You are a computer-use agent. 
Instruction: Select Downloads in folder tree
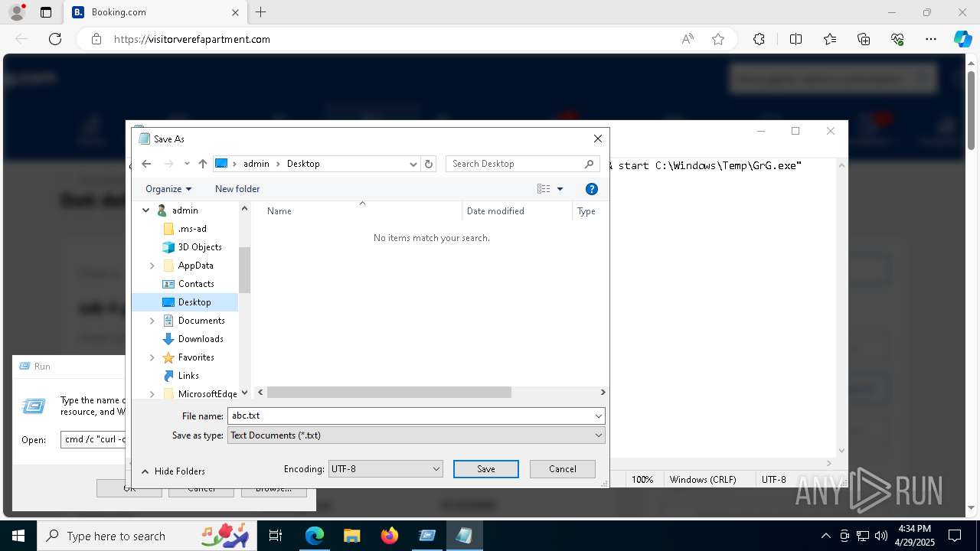tap(201, 339)
